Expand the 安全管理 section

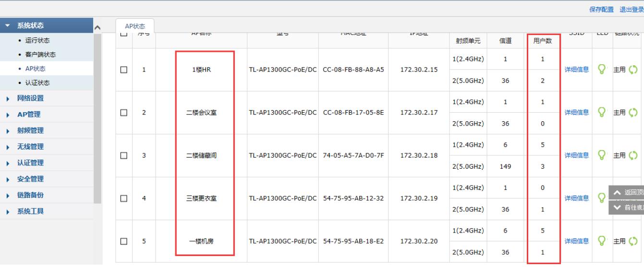[47, 179]
